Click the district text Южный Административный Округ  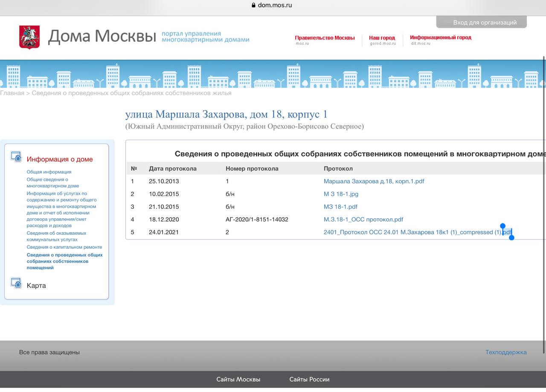tap(244, 127)
